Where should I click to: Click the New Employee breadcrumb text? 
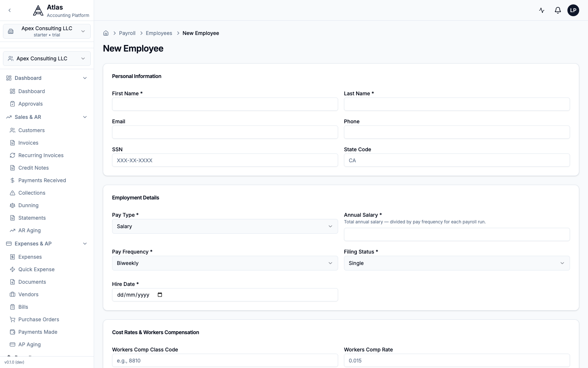point(201,33)
